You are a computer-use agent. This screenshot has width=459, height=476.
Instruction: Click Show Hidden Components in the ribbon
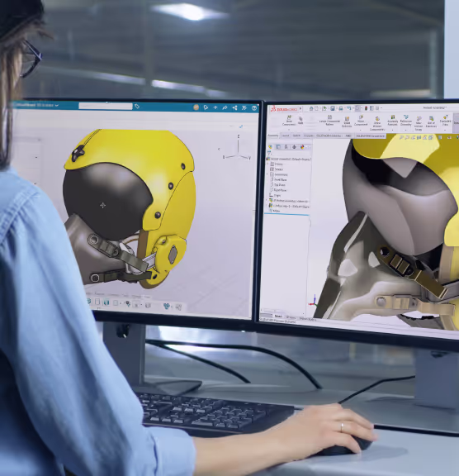tap(377, 124)
